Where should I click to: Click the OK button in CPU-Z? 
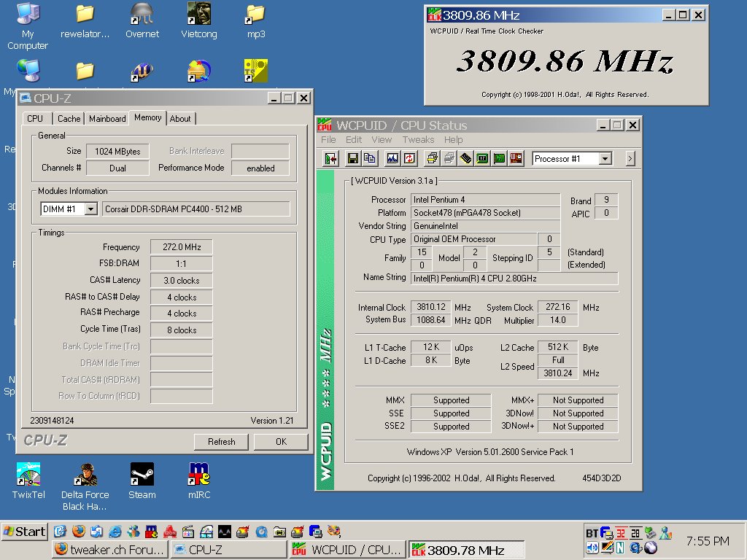(x=281, y=441)
